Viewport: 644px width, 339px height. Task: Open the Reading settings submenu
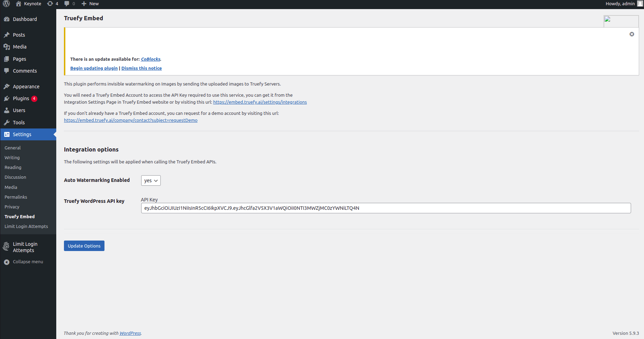13,168
